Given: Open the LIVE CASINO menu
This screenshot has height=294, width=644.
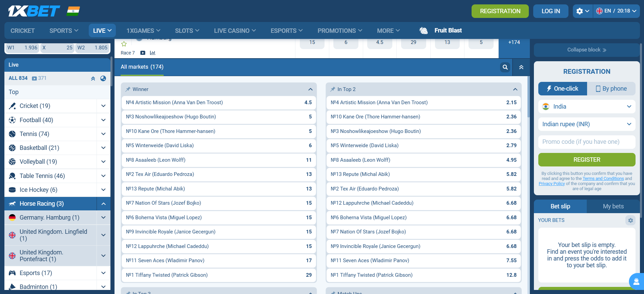Looking at the screenshot, I should pyautogui.click(x=234, y=31).
